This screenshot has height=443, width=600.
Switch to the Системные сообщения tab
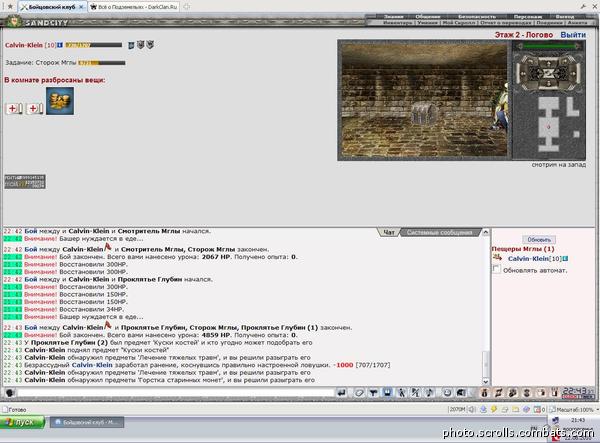439,232
